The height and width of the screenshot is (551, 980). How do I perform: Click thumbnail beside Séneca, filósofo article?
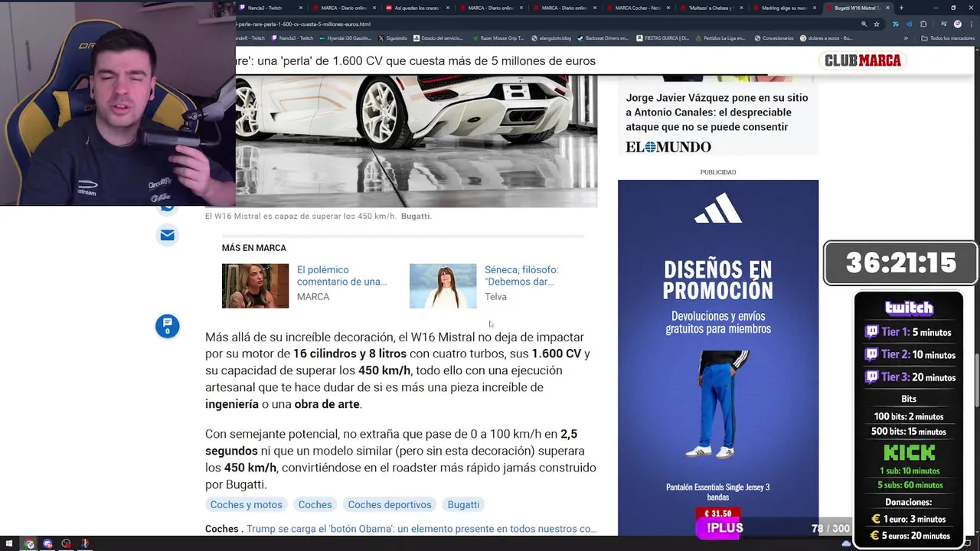tap(443, 286)
